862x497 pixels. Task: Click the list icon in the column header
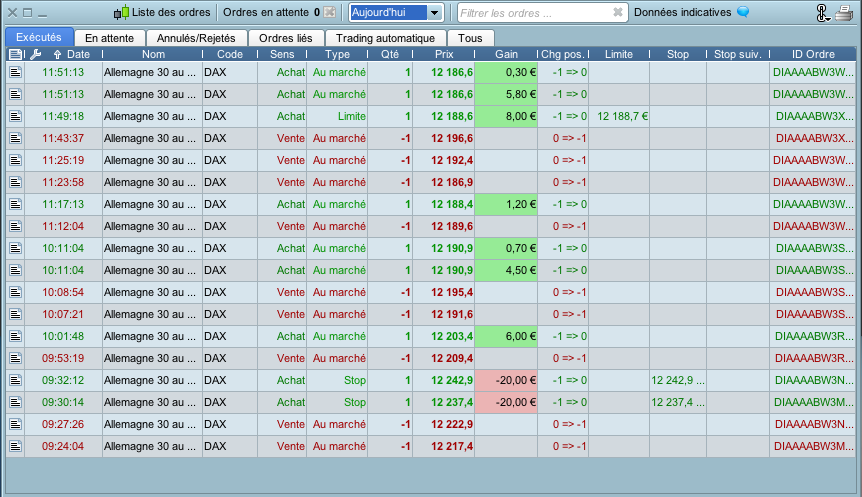tap(15, 54)
